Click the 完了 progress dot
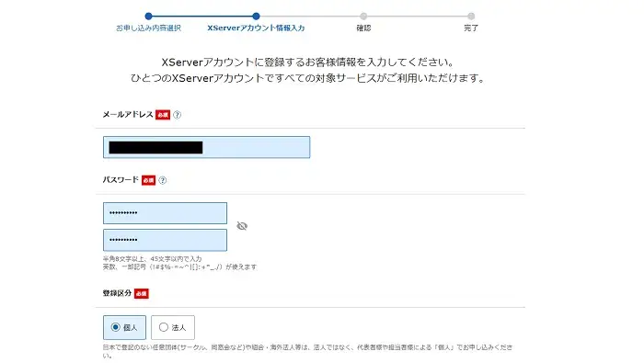The image size is (644, 363). (x=471, y=17)
